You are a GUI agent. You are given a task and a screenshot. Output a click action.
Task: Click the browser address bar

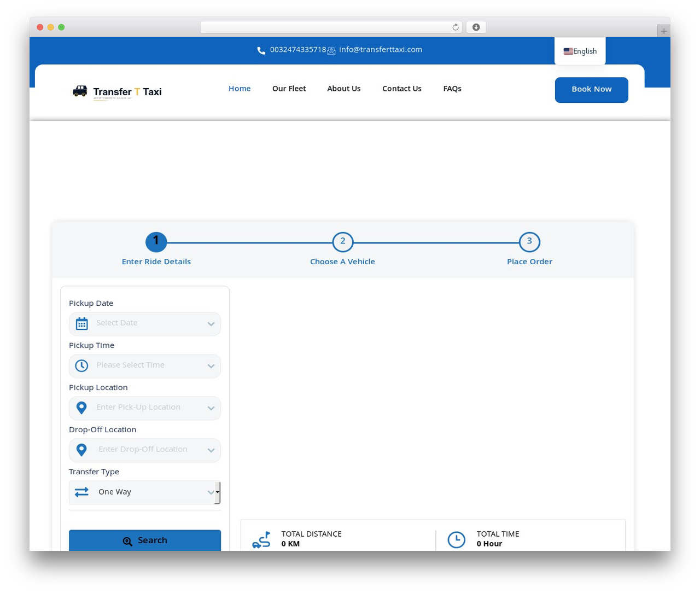click(331, 27)
